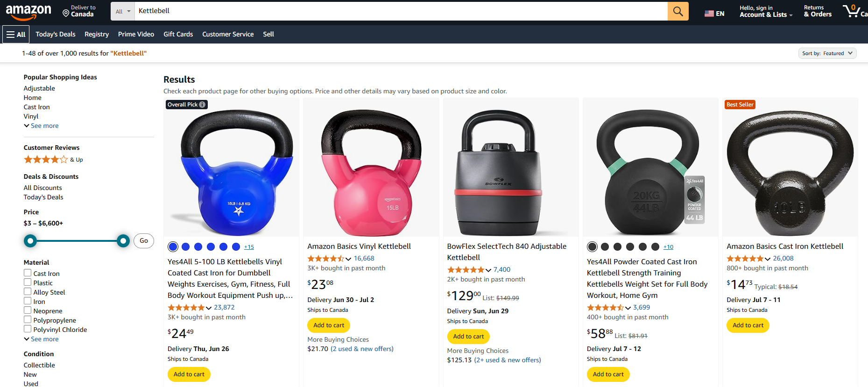This screenshot has width=868, height=387.
Task: Add the BowFlex SelectTech 840 to cart
Action: click(x=468, y=336)
